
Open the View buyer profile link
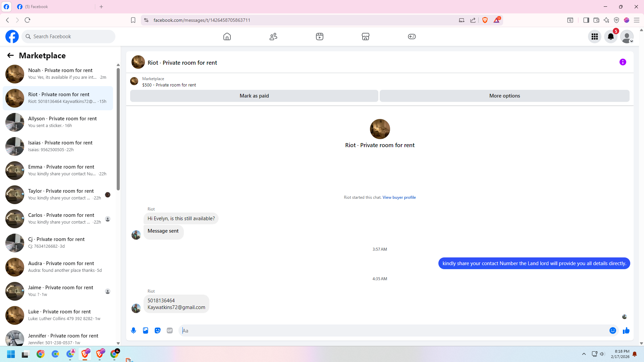point(399,197)
